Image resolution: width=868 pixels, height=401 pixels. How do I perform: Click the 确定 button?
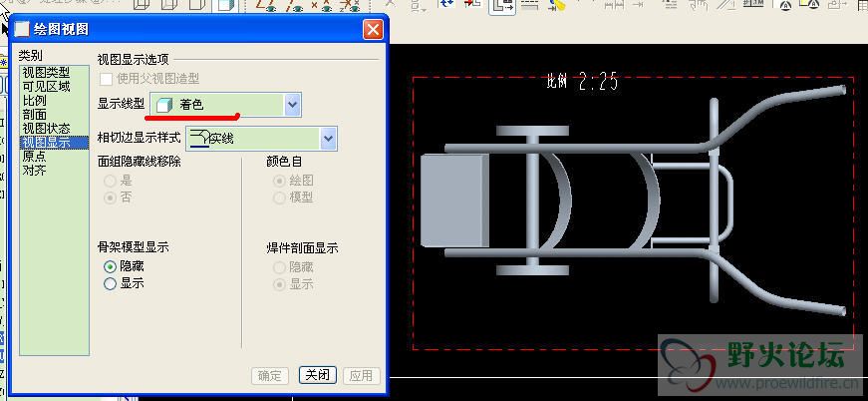270,375
